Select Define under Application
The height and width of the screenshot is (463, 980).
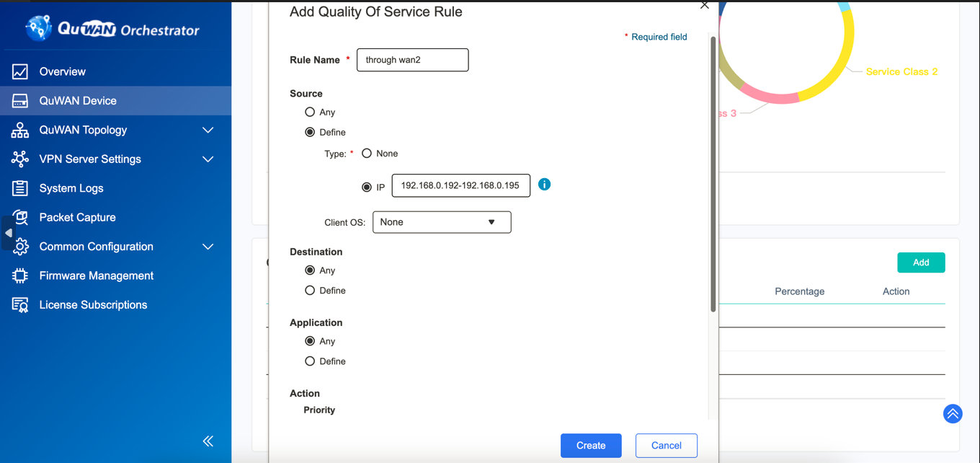pos(310,361)
